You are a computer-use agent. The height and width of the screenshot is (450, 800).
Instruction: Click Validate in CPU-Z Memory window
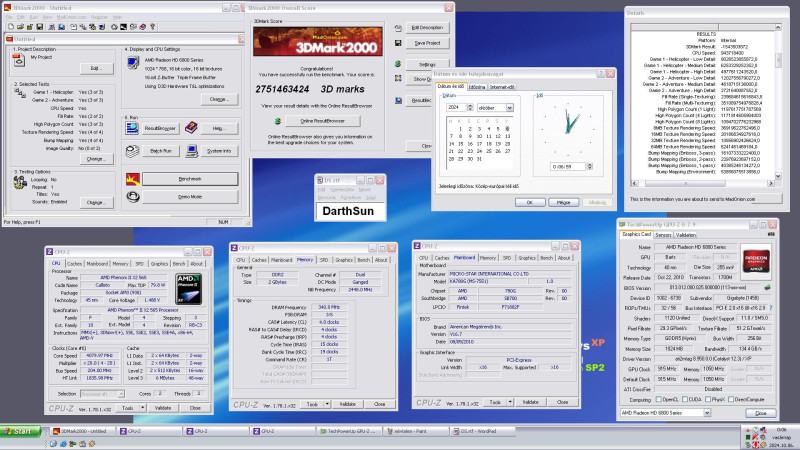347,404
